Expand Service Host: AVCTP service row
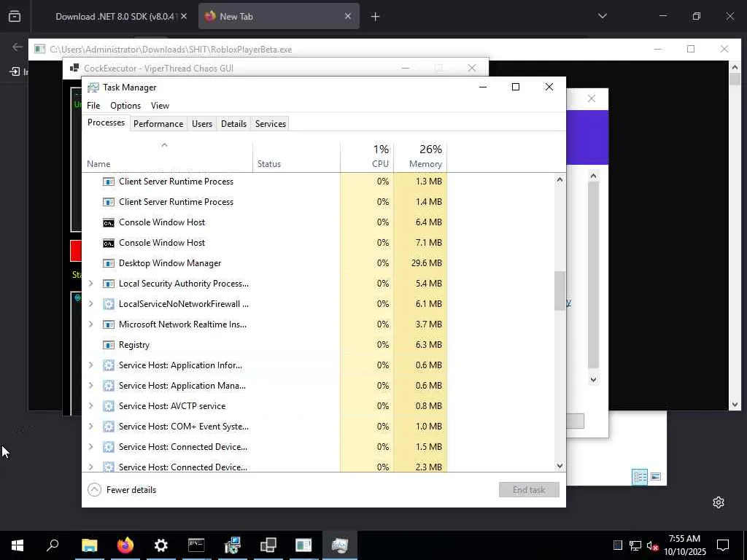747x560 pixels. [91, 406]
